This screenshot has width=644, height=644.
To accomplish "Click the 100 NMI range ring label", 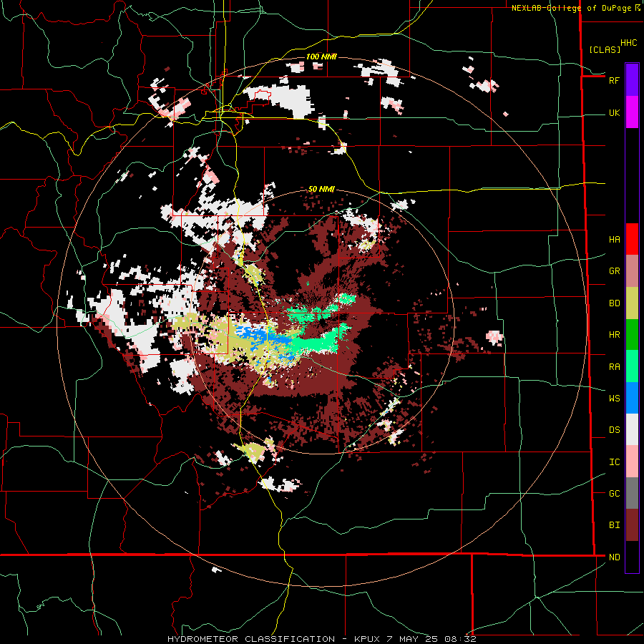I will tap(321, 57).
